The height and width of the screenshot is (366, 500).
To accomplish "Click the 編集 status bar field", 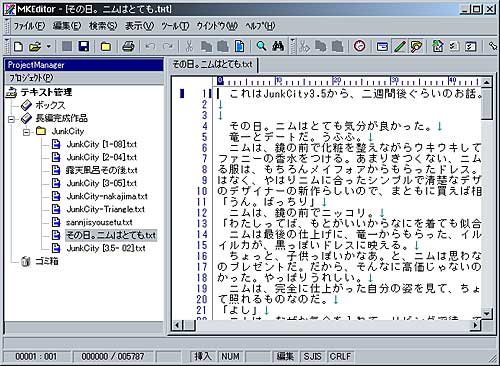I will click(285, 356).
